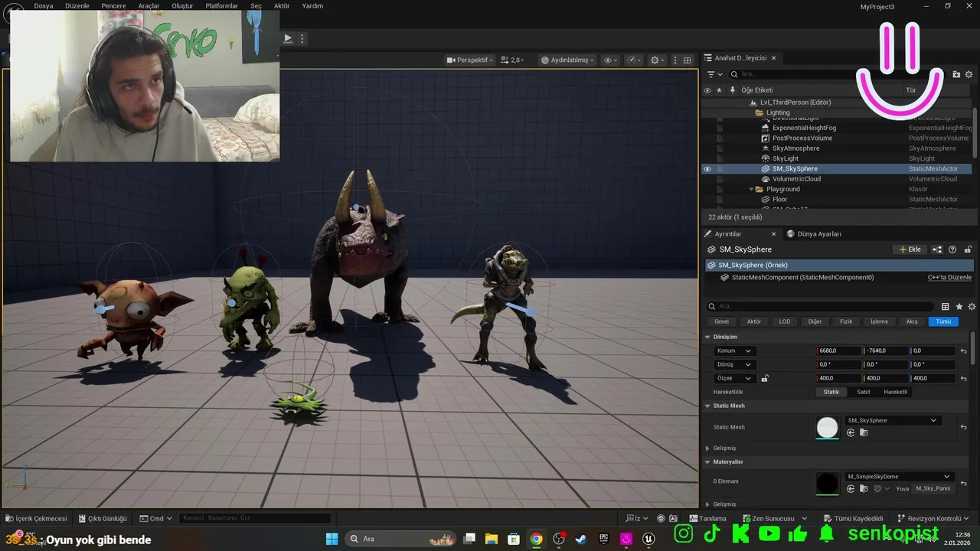Select ExponentialHeightFog in the outliner
The width and height of the screenshot is (980, 551).
pos(804,128)
